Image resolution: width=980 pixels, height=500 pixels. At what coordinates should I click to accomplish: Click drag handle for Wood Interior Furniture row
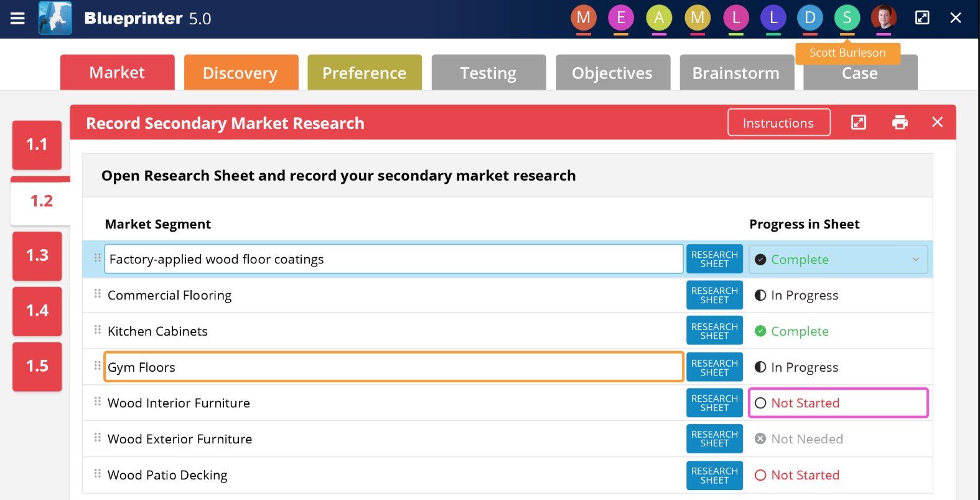98,401
